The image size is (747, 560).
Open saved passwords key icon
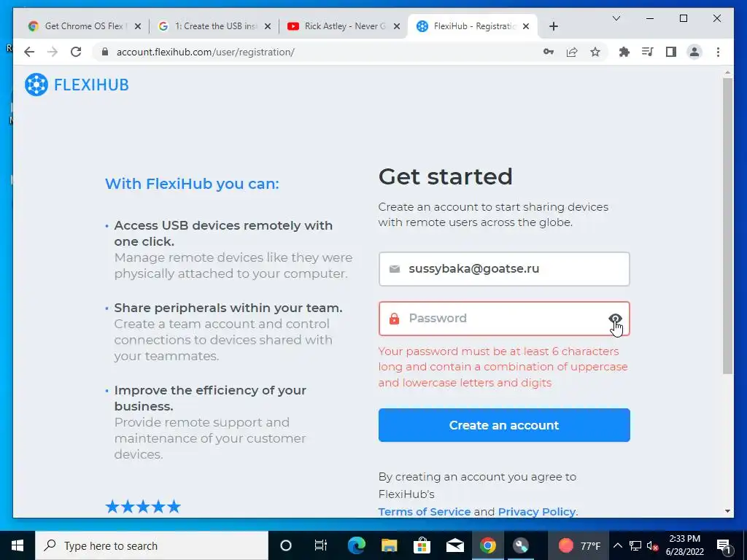click(549, 52)
